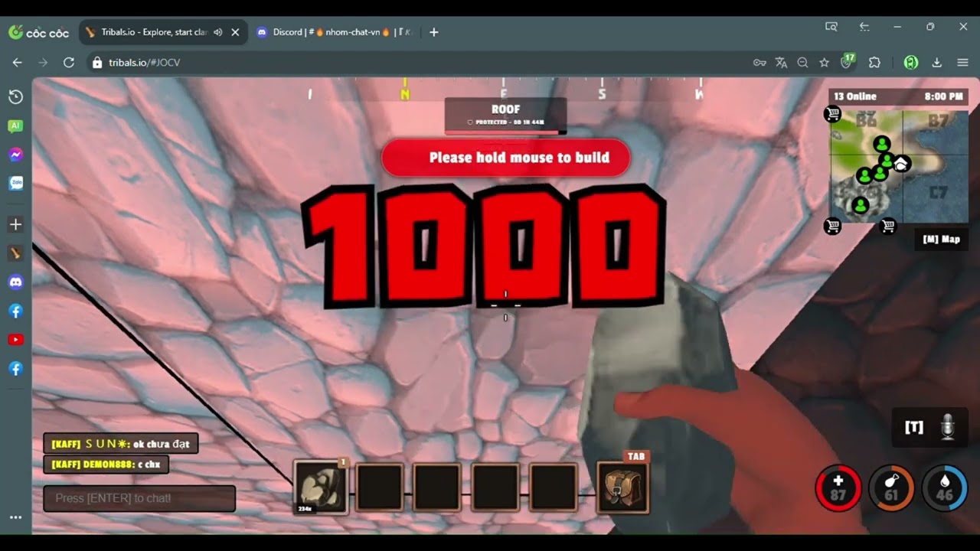Viewport: 980px width, 551px height.
Task: Click chat message from DEMON888
Action: pyautogui.click(x=106, y=465)
